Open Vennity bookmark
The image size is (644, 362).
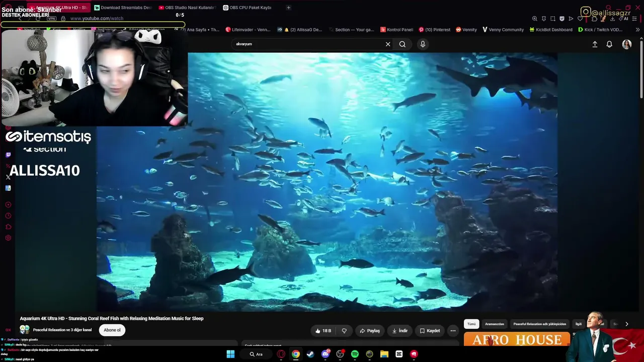[x=466, y=30]
